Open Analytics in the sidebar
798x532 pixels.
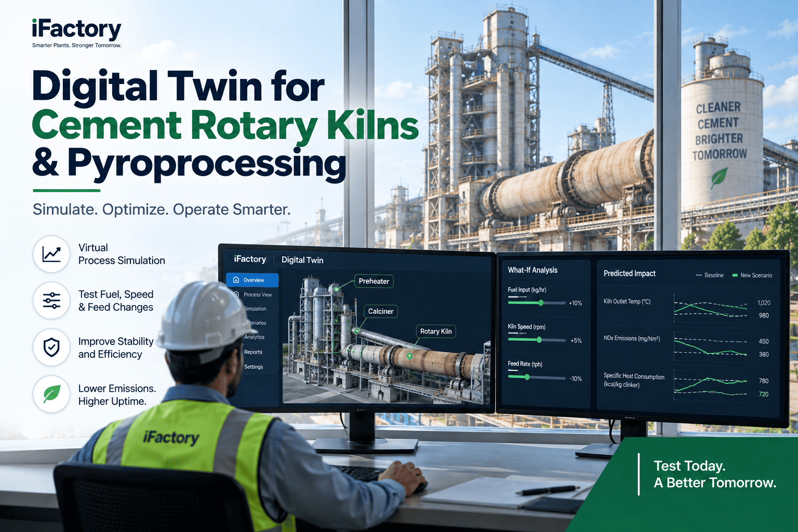coord(254,337)
